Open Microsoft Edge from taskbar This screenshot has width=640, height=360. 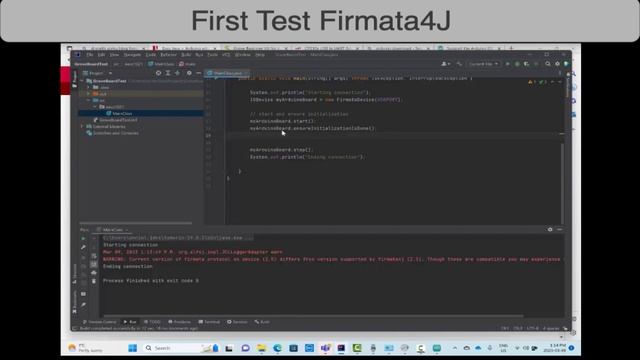pos(277,348)
